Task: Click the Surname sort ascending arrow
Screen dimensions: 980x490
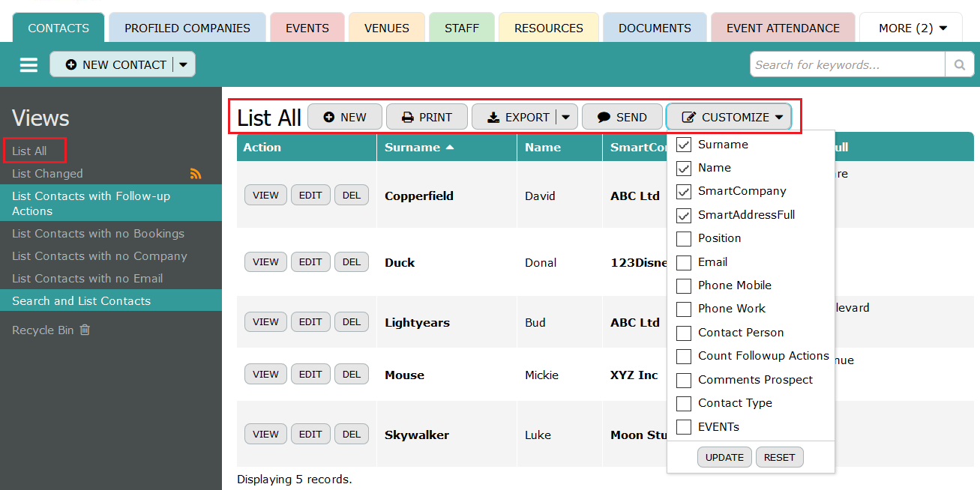Action: pos(450,148)
